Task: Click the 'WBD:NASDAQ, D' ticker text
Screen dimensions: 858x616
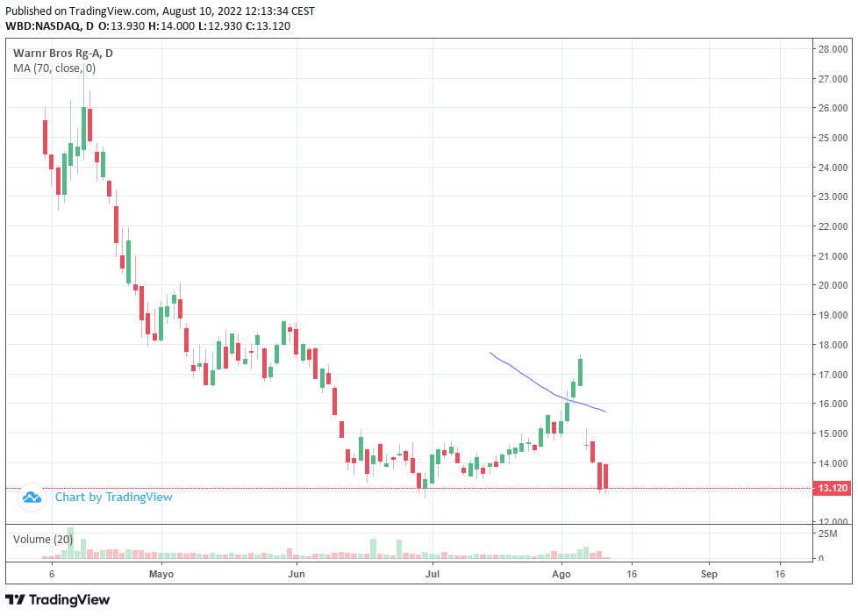Action: tap(49, 25)
